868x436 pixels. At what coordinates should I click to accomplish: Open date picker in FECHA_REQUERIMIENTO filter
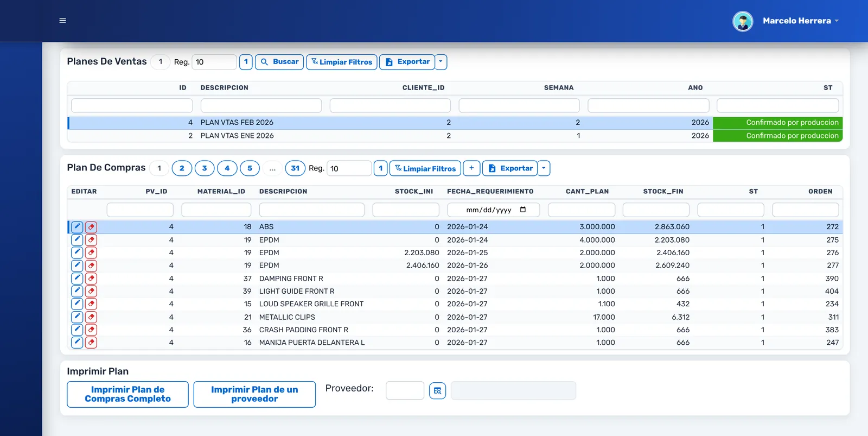click(523, 210)
